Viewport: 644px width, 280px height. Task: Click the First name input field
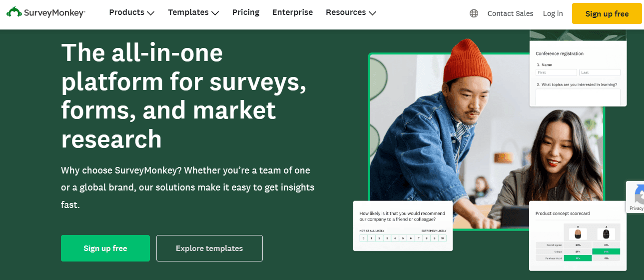point(557,72)
